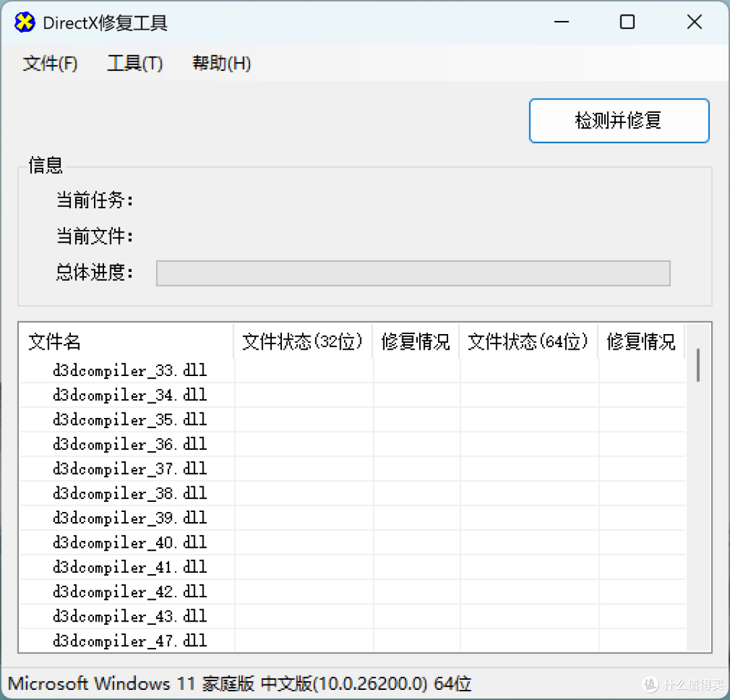Screen dimensions: 730x700
Task: Click the 文件状态(64位) column header
Action: point(529,342)
